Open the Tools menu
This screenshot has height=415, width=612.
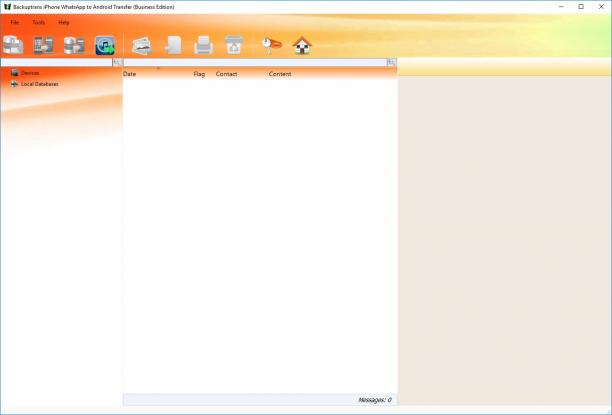tap(38, 23)
